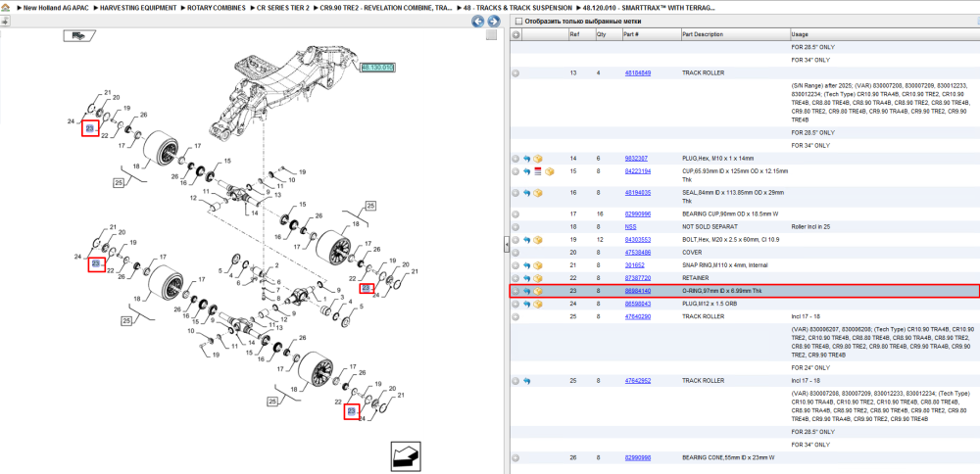This screenshot has height=474, width=980.
Task: Click blue arrow icon on BOLT,Hex M20 row
Action: 527,240
